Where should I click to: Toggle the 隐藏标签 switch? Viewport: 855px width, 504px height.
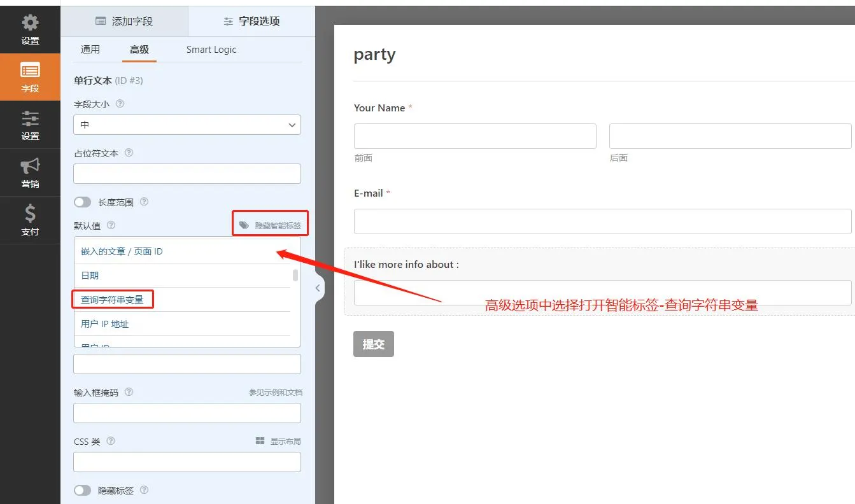[83, 491]
